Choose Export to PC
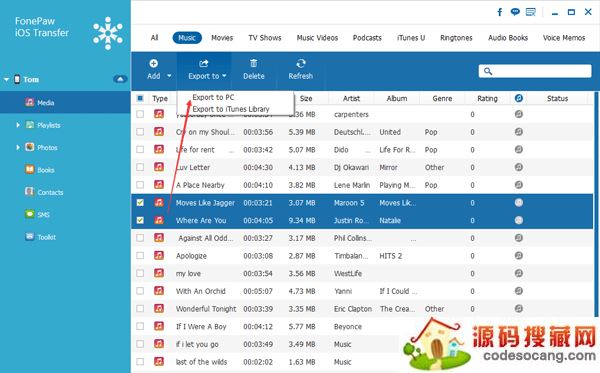This screenshot has height=373, width=600. (213, 97)
